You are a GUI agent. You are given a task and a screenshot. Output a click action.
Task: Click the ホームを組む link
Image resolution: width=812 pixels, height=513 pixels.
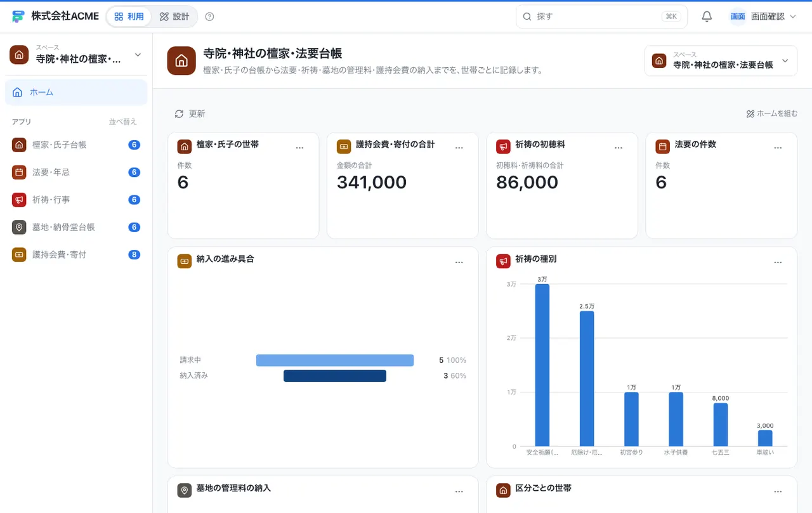772,114
